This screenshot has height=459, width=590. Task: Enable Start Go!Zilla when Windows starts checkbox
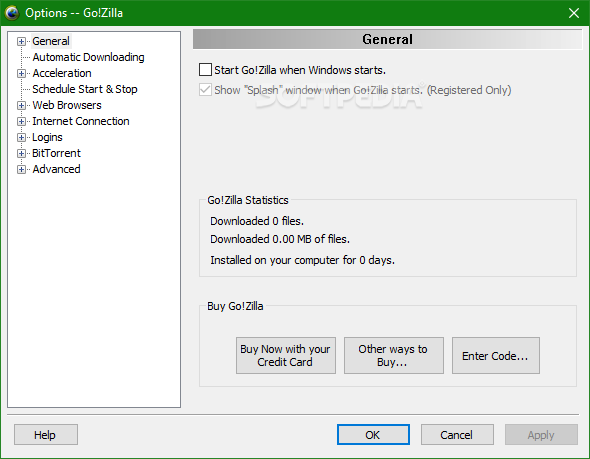pos(205,70)
